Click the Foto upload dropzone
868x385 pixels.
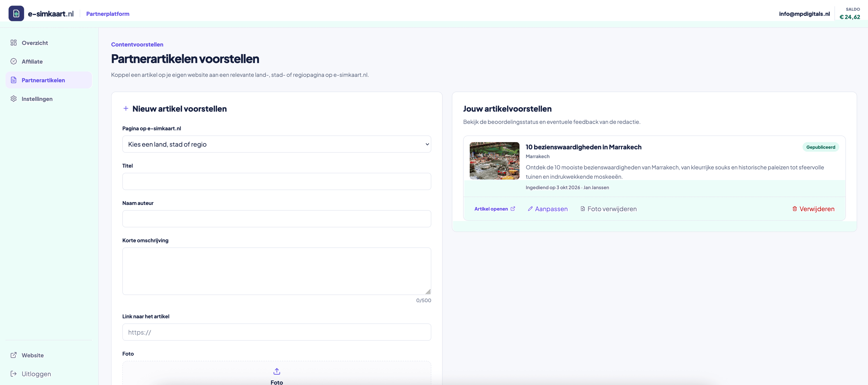pos(277,373)
